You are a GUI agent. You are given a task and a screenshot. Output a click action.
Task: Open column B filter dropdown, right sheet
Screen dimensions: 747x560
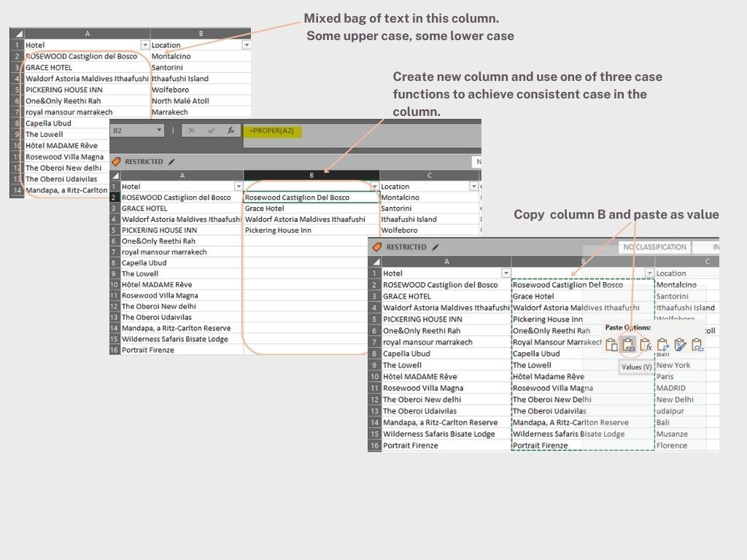pyautogui.click(x=649, y=273)
